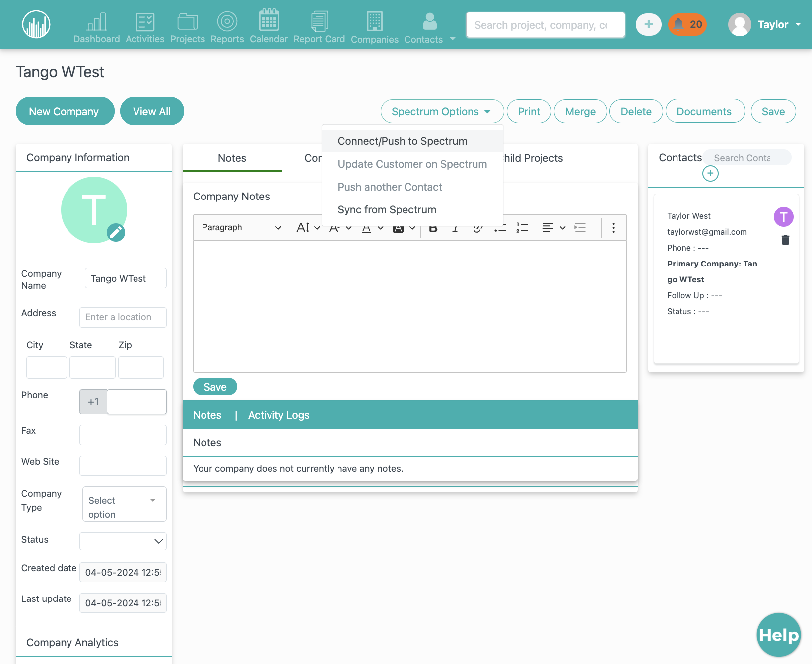The width and height of the screenshot is (812, 664).
Task: Select Sync from Spectrum
Action: tap(387, 210)
